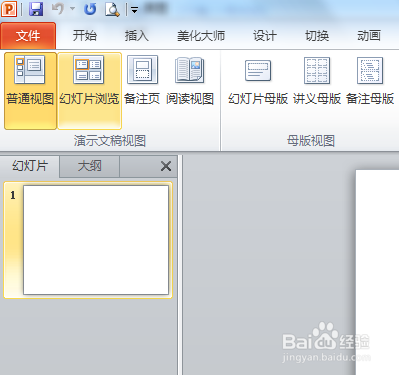Open the 美化大师 ribbon tab
The image size is (399, 375).
click(x=201, y=36)
